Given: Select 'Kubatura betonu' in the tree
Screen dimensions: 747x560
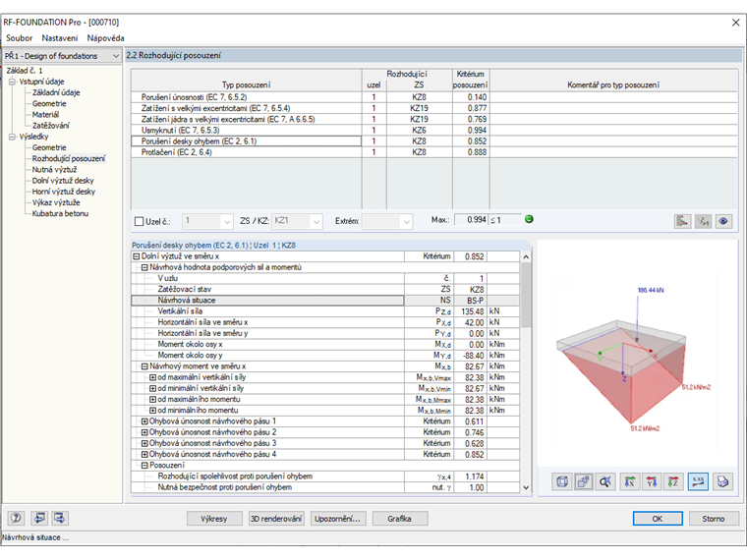Looking at the screenshot, I should 60,213.
